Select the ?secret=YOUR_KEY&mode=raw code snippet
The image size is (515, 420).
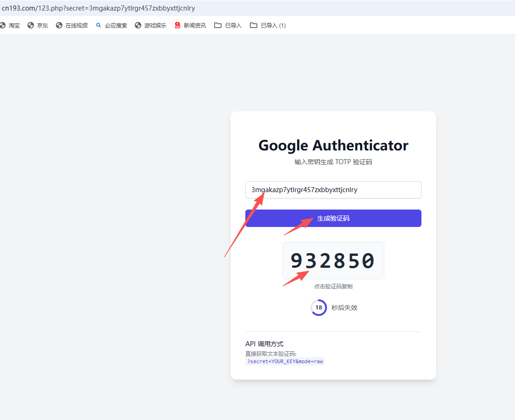285,361
